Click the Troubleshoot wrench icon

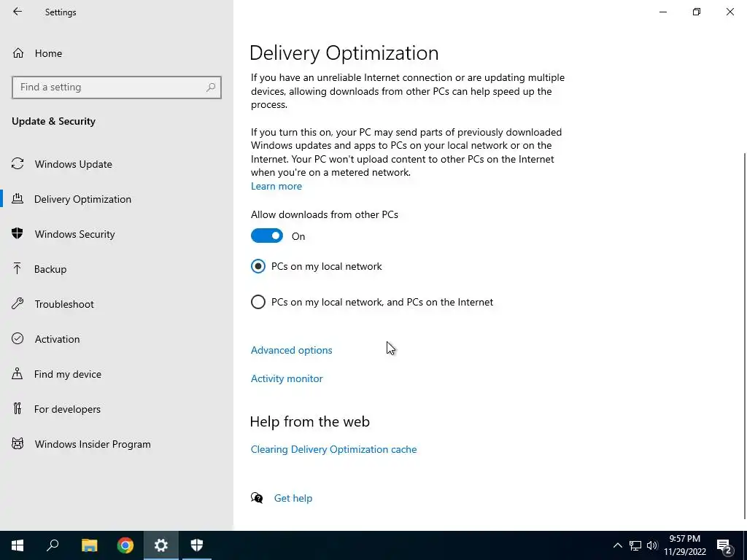tap(18, 303)
